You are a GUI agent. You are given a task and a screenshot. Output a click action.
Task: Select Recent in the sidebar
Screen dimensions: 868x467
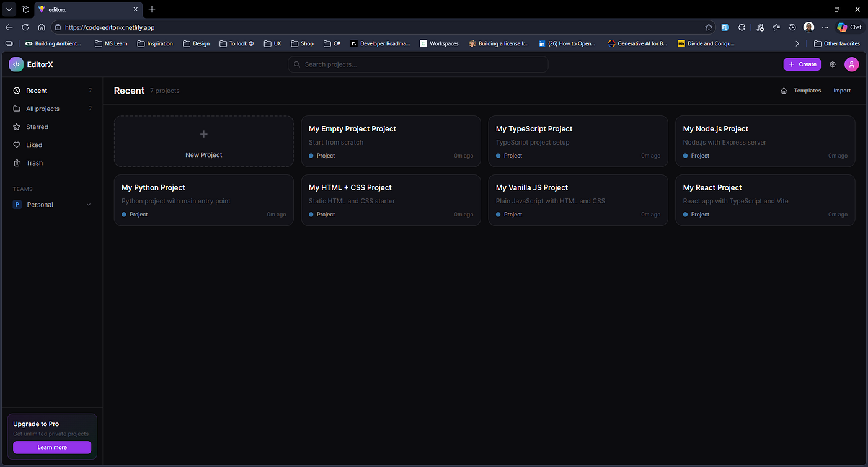tap(52, 91)
